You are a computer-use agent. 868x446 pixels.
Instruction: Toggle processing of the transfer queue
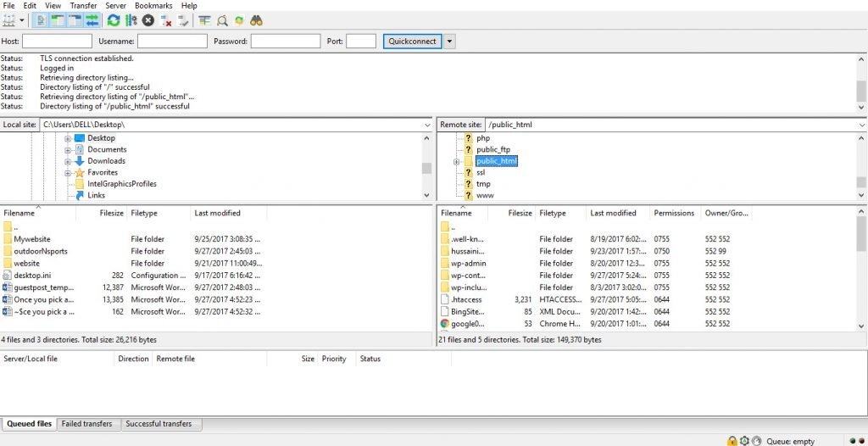[x=131, y=20]
